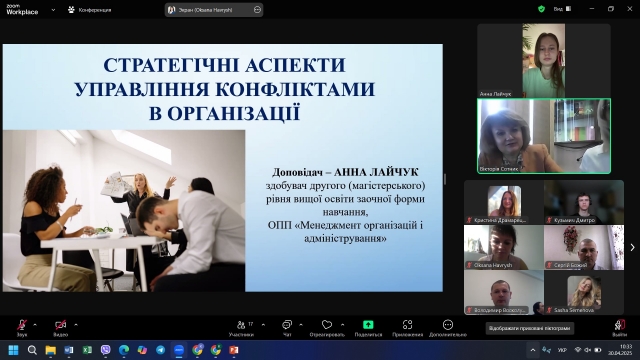Viewport: 640px width, 360px height.
Task: Open File Explorer from taskbar
Action: 51,350
